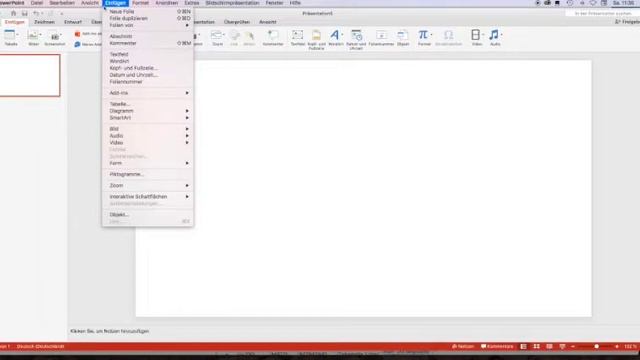640x360 pixels.
Task: Open the Bildschirmpräsentation menu
Action: coord(232,3)
